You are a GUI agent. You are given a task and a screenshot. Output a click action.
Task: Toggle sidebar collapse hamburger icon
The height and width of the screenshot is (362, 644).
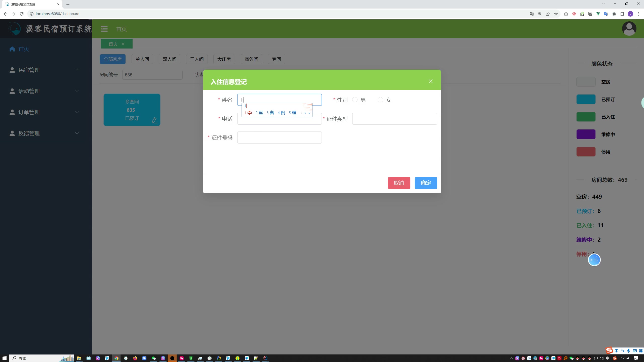(104, 29)
